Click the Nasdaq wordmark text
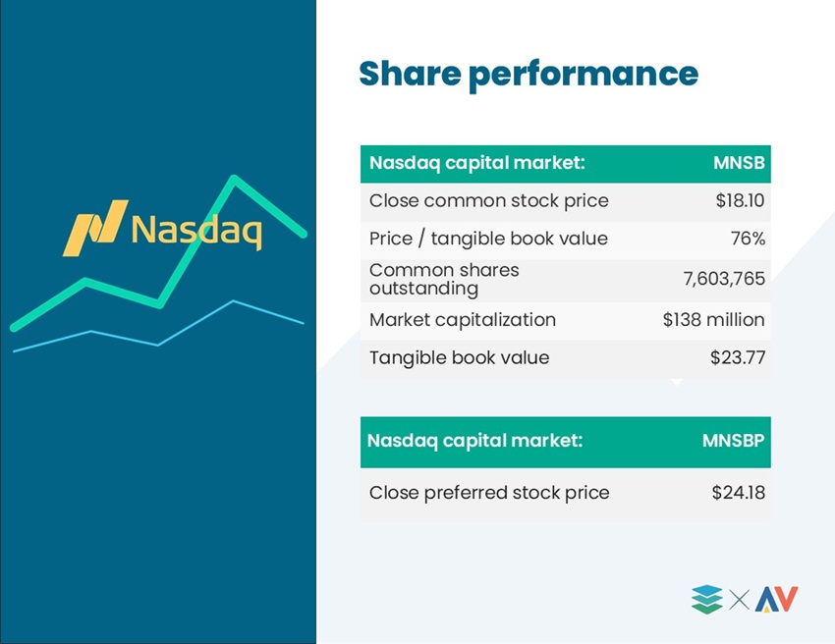Screen dimensions: 835x644 point(196,231)
